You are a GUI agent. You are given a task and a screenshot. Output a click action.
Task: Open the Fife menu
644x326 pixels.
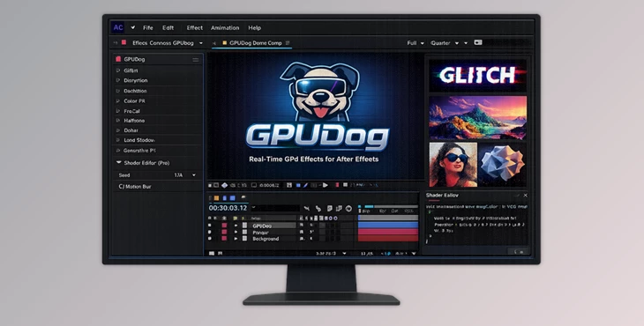tap(148, 28)
